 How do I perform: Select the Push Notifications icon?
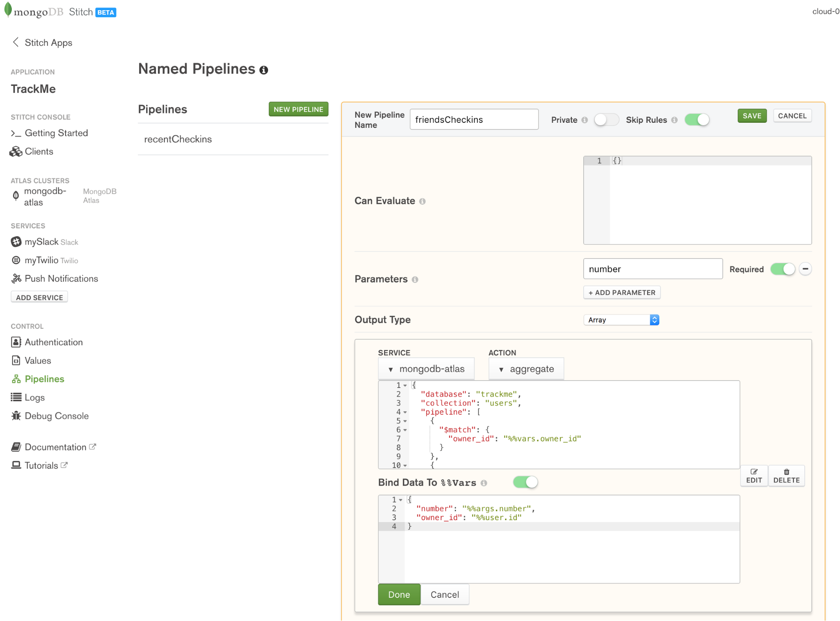16,278
